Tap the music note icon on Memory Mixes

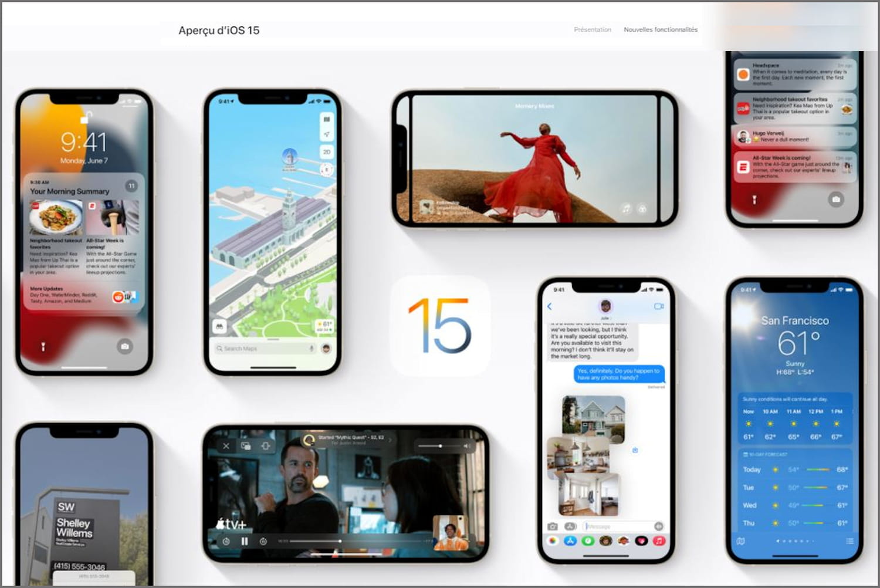[x=626, y=208]
